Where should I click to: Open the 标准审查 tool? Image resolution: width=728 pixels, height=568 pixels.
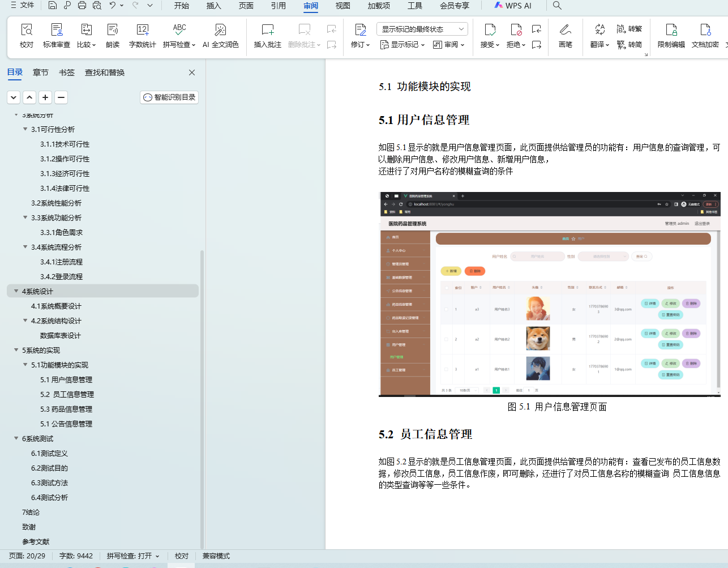click(x=57, y=36)
